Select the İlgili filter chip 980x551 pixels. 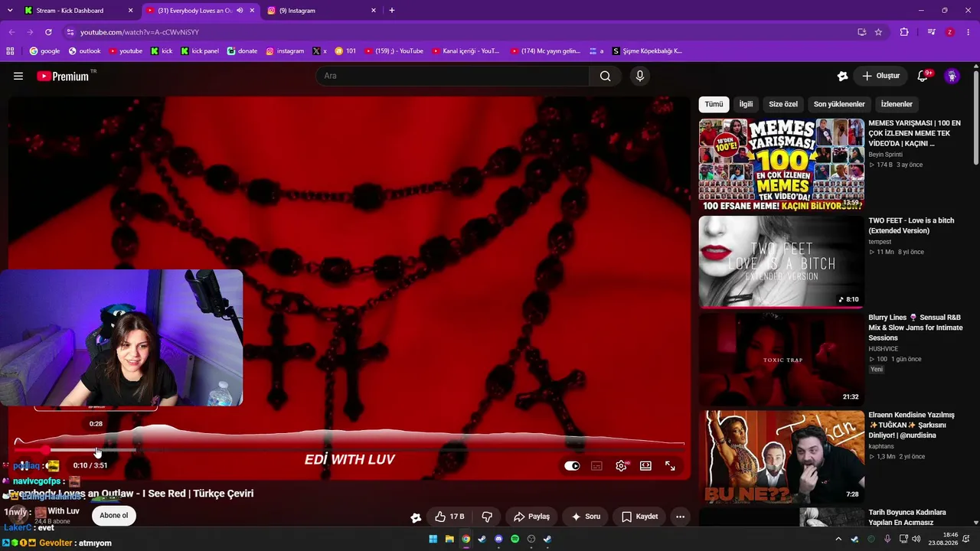tap(746, 104)
